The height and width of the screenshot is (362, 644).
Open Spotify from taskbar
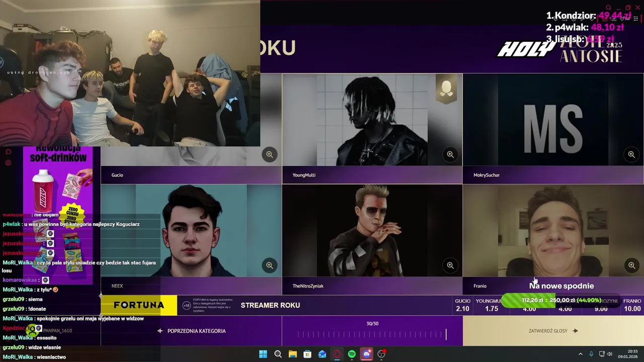point(352,354)
